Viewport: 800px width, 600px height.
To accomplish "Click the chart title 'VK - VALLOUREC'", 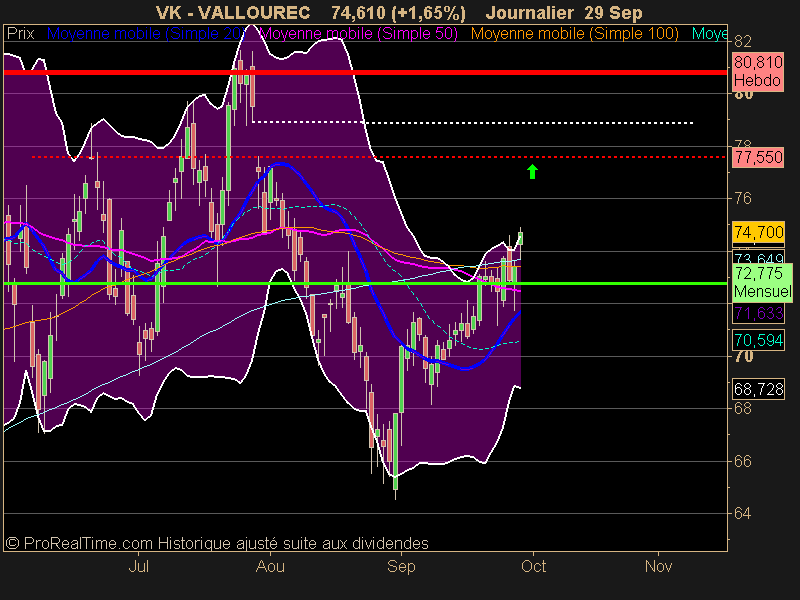I will tap(233, 13).
